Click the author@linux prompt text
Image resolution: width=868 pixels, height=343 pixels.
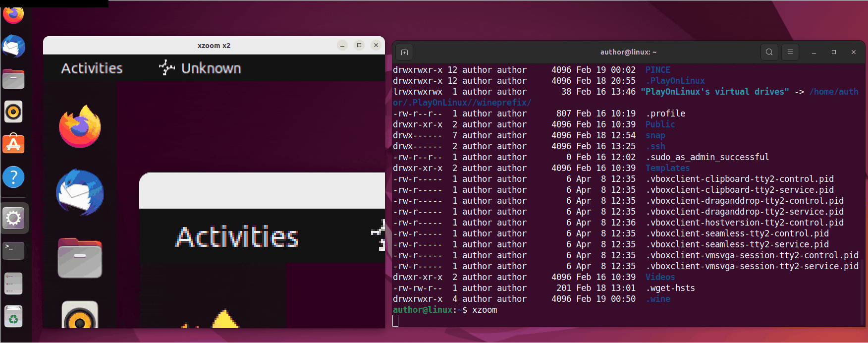pos(423,310)
